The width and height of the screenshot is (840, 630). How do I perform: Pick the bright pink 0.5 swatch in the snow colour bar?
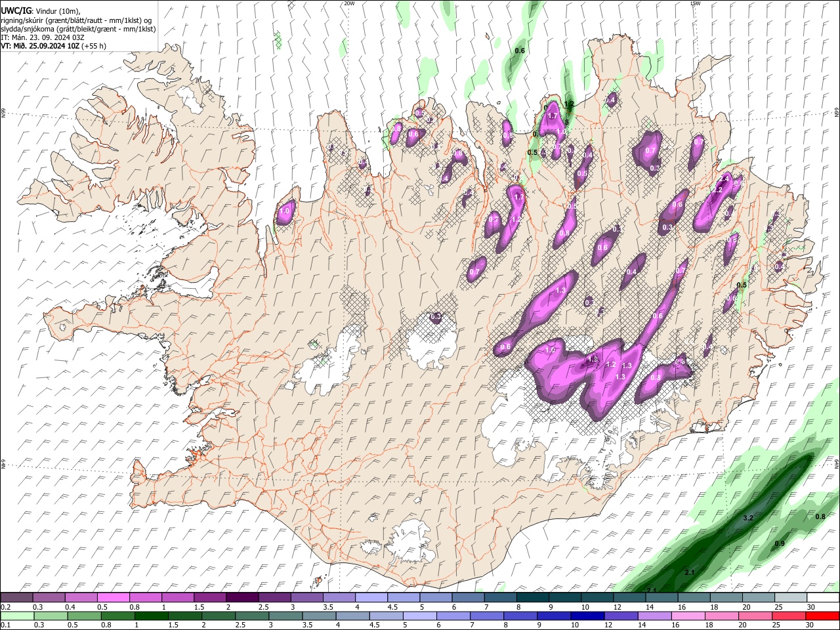113,598
